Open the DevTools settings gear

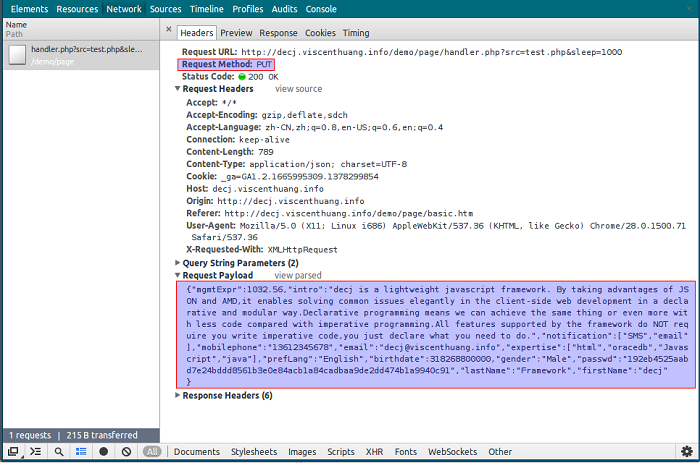click(687, 451)
